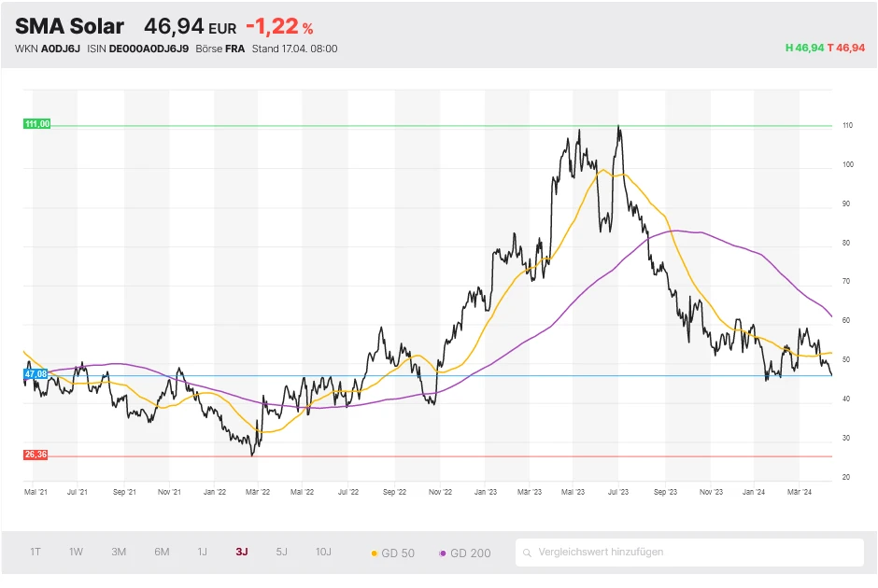
Task: Select the 5J chart range
Action: click(282, 552)
